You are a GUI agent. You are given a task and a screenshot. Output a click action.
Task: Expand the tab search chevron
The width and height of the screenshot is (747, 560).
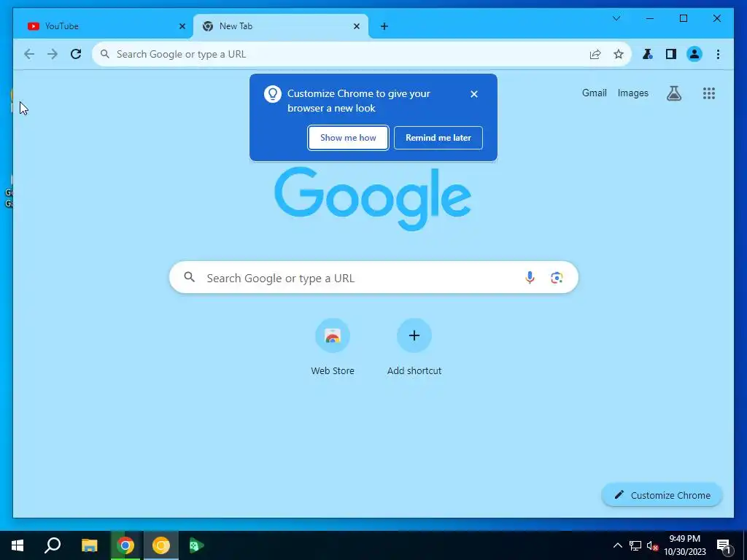616,18
